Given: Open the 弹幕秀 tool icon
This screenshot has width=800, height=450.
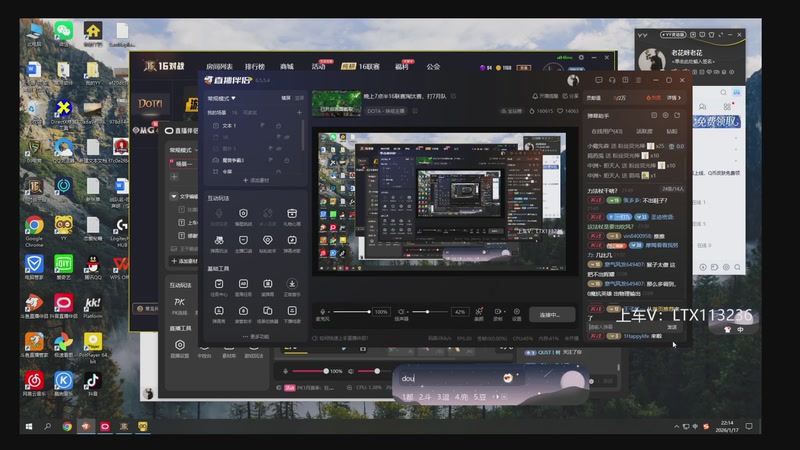Looking at the screenshot, I should point(219,311).
